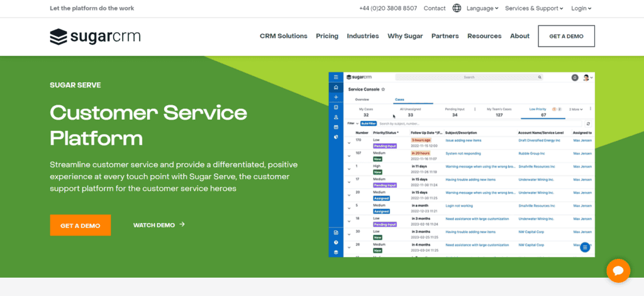Expand the row for case number 5
The height and width of the screenshot is (296, 644).
click(349, 208)
